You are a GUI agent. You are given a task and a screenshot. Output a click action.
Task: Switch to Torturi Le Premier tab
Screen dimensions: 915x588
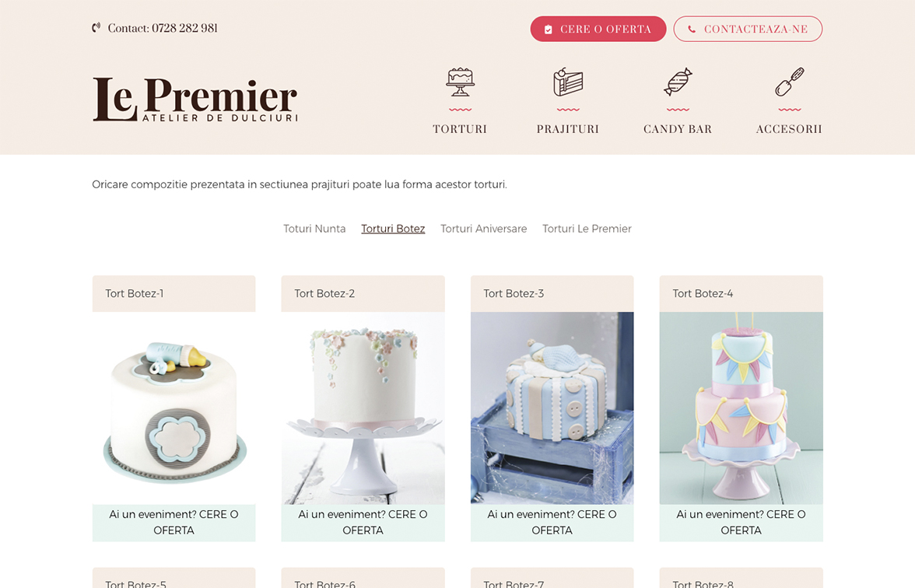pyautogui.click(x=587, y=229)
